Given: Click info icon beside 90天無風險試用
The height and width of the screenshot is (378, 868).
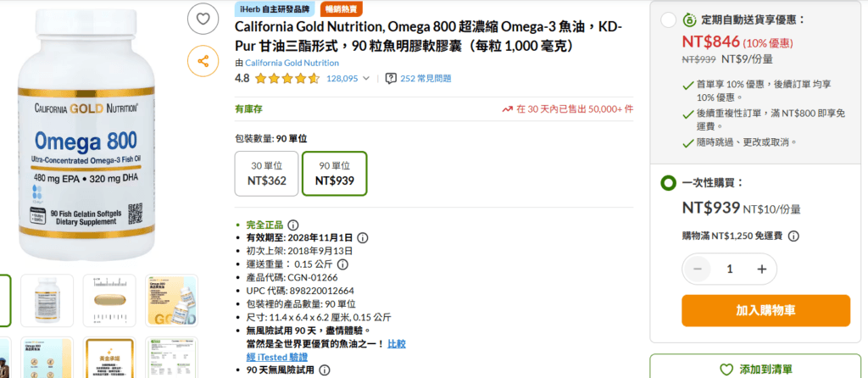Looking at the screenshot, I should (325, 370).
